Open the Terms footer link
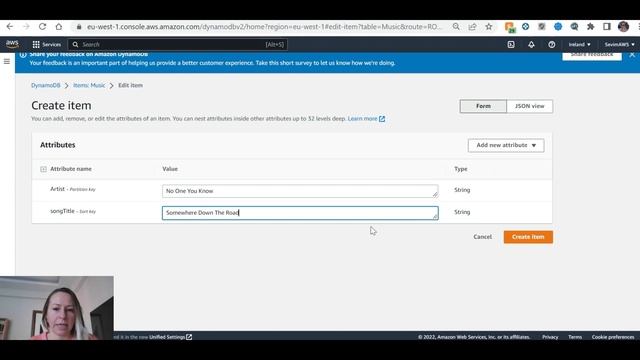The width and height of the screenshot is (640, 360). pos(575,337)
